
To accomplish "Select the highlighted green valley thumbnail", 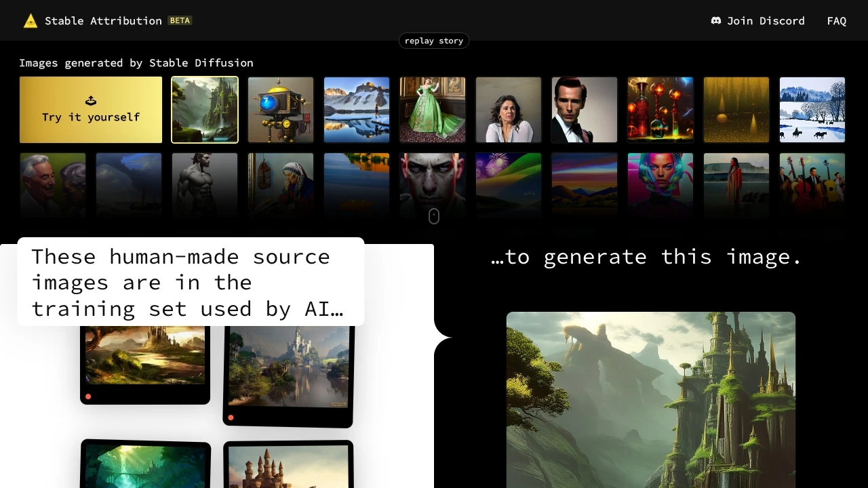I will point(205,109).
